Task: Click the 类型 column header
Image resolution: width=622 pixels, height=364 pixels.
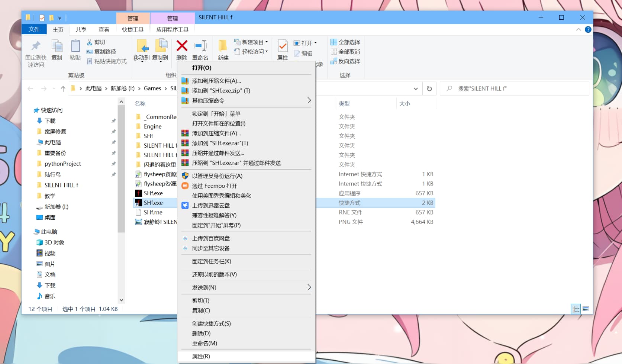Action: click(x=344, y=104)
